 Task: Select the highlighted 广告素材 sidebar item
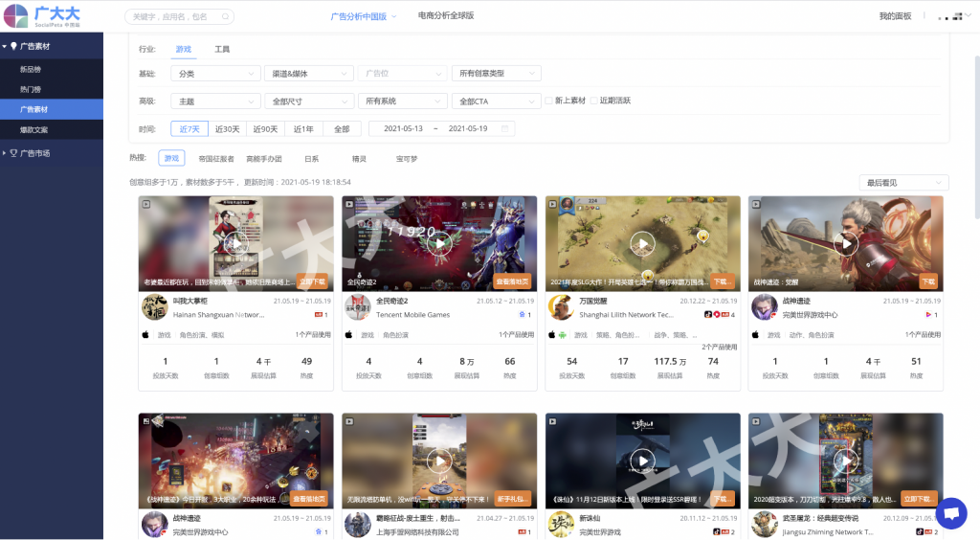coord(52,109)
